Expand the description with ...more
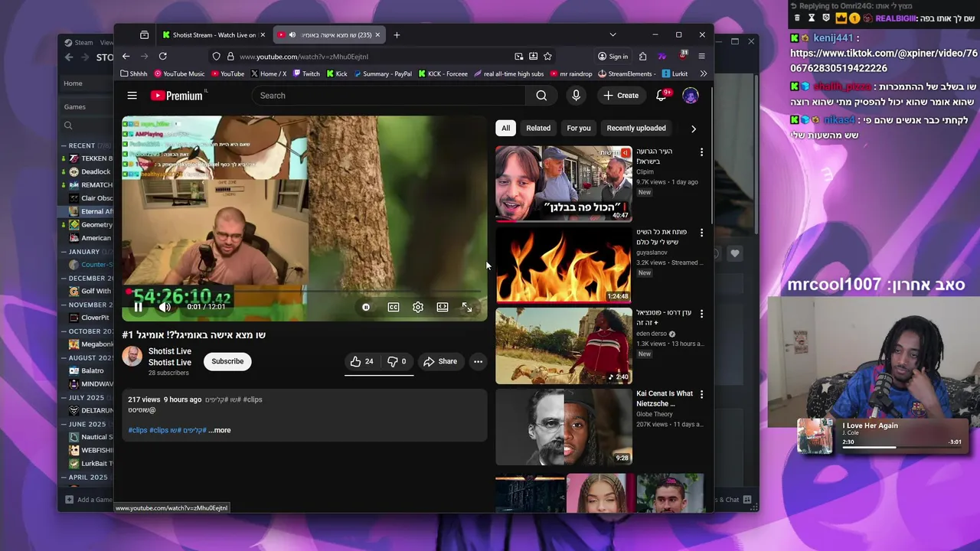The height and width of the screenshot is (551, 980). (220, 430)
